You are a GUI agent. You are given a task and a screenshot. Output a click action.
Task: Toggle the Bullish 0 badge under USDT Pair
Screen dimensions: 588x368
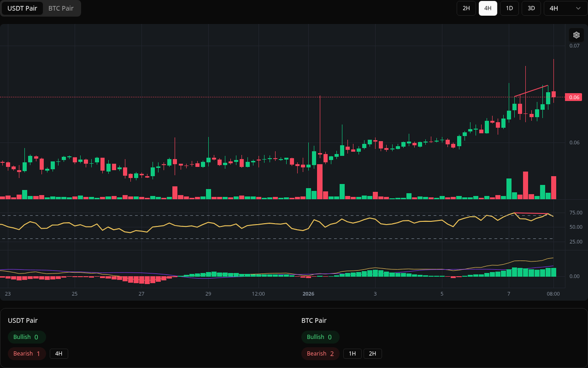coord(26,337)
